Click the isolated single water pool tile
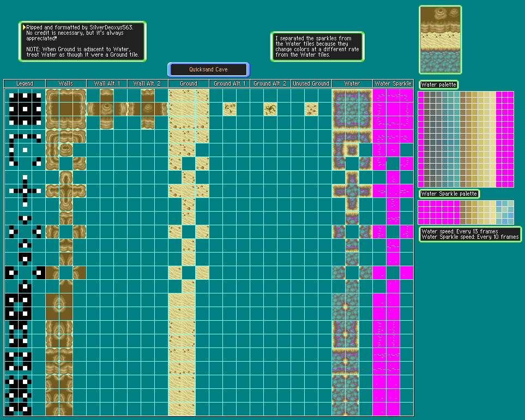The height and width of the screenshot is (420, 525). (352, 150)
